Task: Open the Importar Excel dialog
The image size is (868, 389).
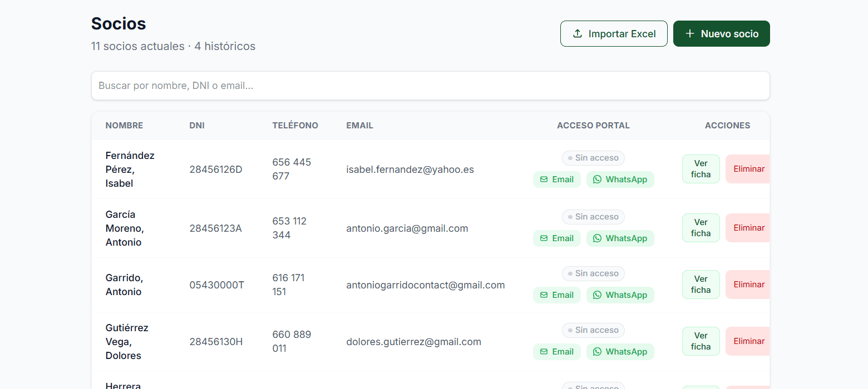Action: click(614, 34)
